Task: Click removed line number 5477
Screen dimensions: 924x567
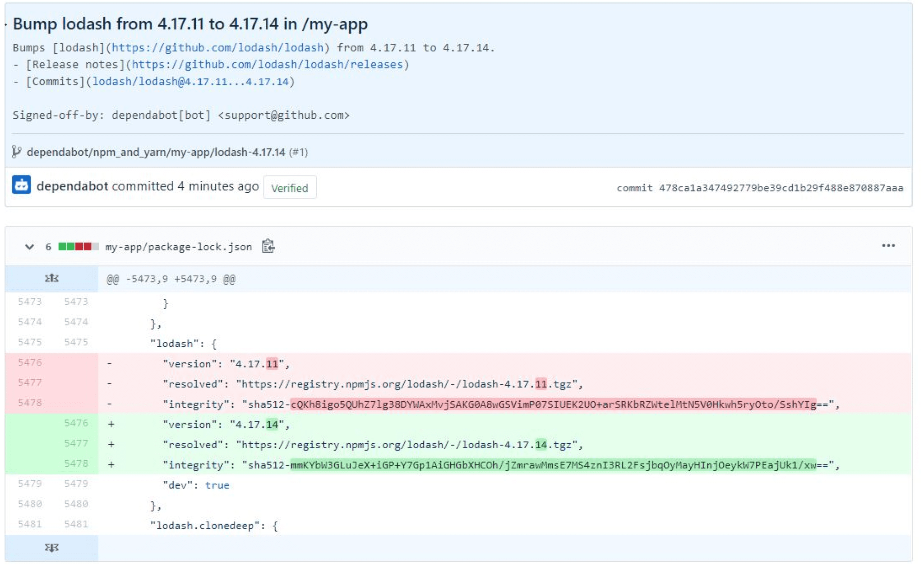Action: (x=30, y=383)
